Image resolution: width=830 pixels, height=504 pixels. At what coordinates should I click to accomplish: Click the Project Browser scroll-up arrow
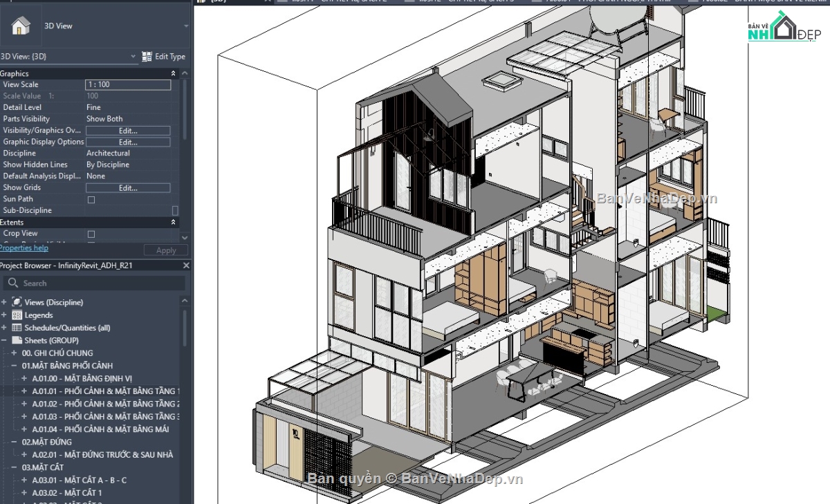pos(185,301)
